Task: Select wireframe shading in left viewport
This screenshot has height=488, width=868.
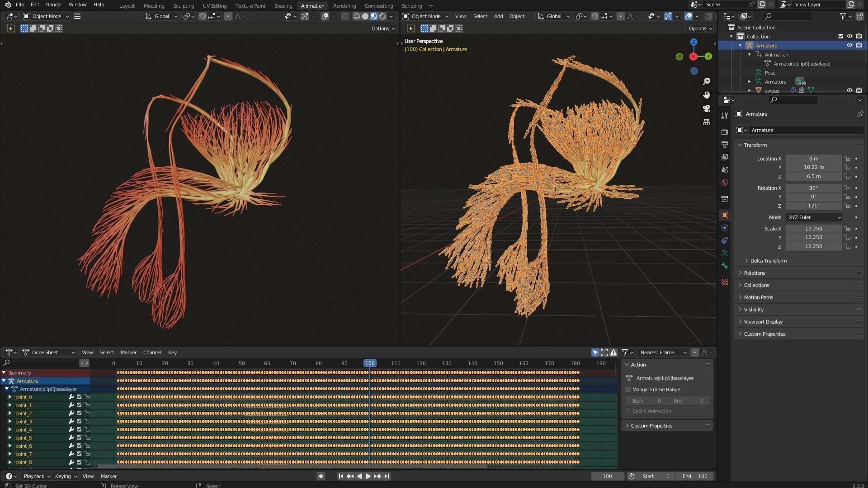Action: point(357,16)
